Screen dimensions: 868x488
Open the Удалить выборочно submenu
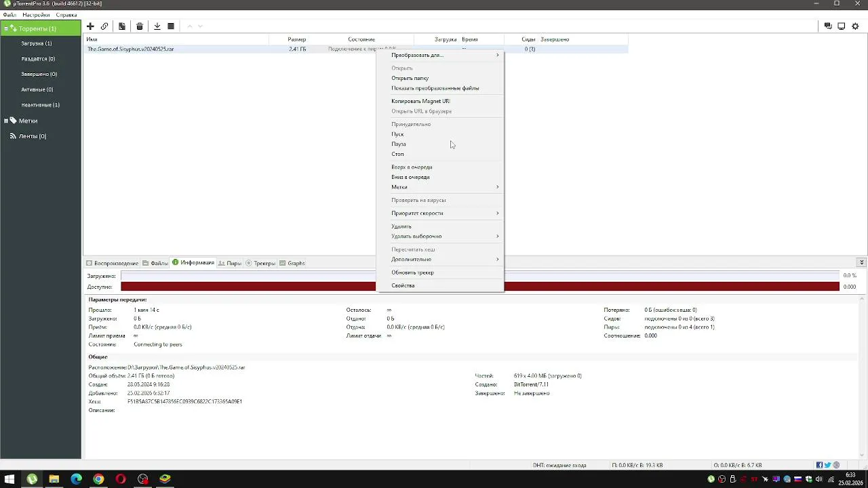click(441, 237)
